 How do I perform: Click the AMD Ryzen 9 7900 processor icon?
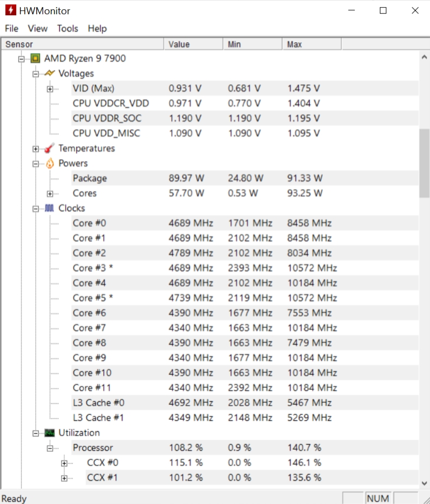click(x=36, y=58)
